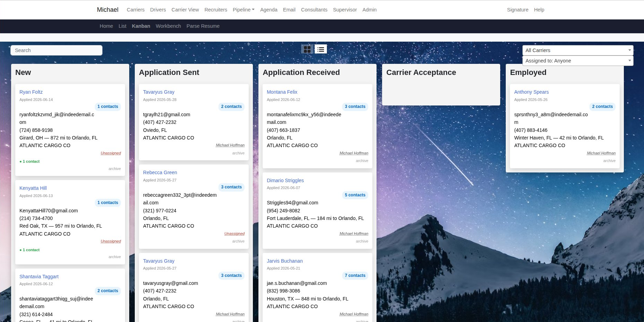This screenshot has width=644, height=322.
Task: Click green 1 contact on Ryan Foltz's card
Action: [x=30, y=161]
